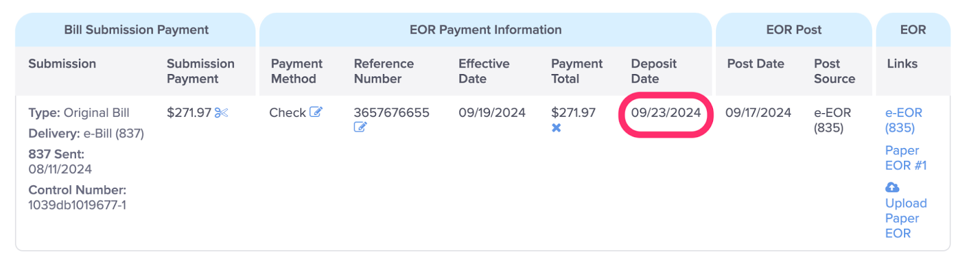The height and width of the screenshot is (263, 980).
Task: Click the Post Source column header
Action: click(x=834, y=71)
